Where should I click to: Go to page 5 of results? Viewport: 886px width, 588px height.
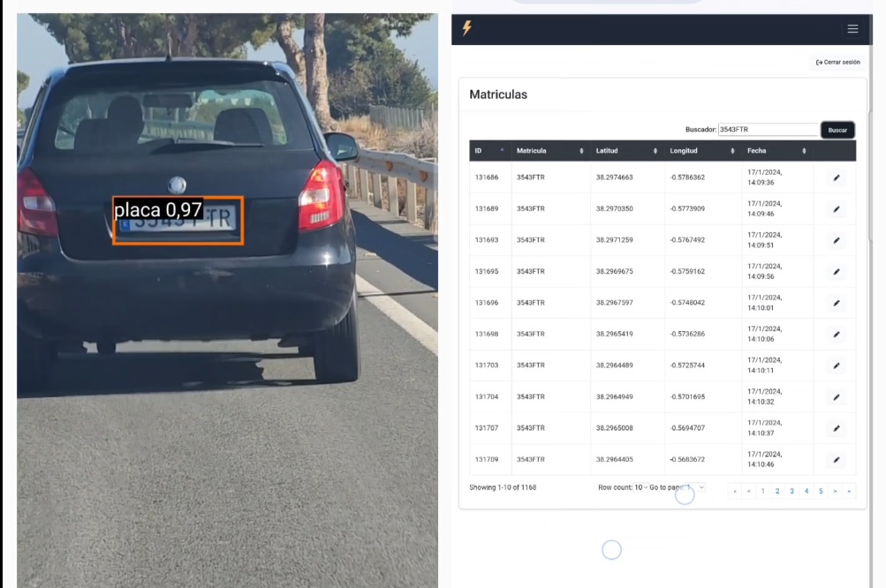coord(821,491)
